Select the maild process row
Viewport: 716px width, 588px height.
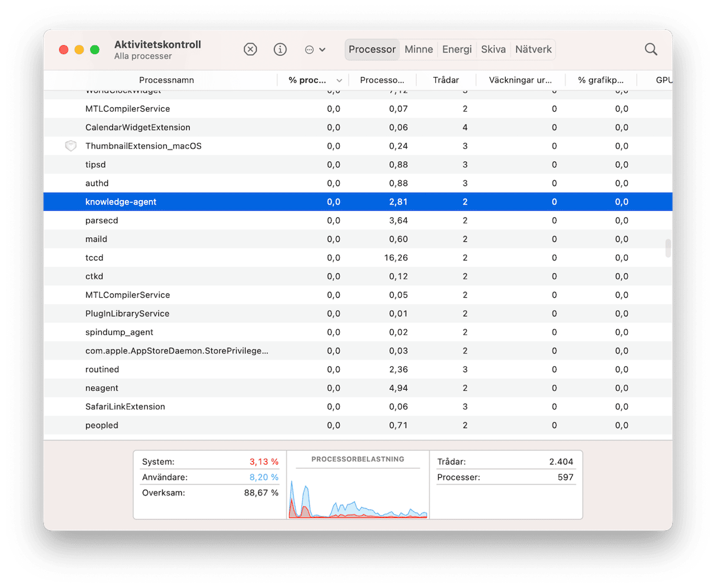[358, 239]
